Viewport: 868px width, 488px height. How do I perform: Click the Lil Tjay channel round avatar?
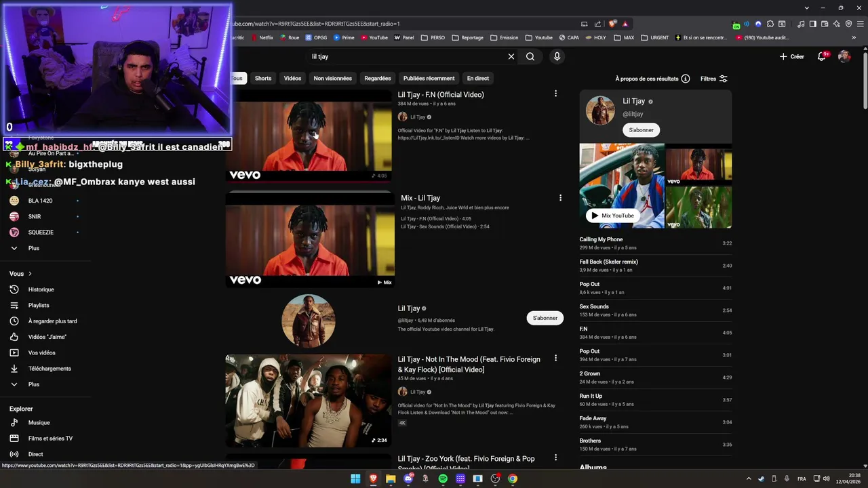tap(309, 321)
